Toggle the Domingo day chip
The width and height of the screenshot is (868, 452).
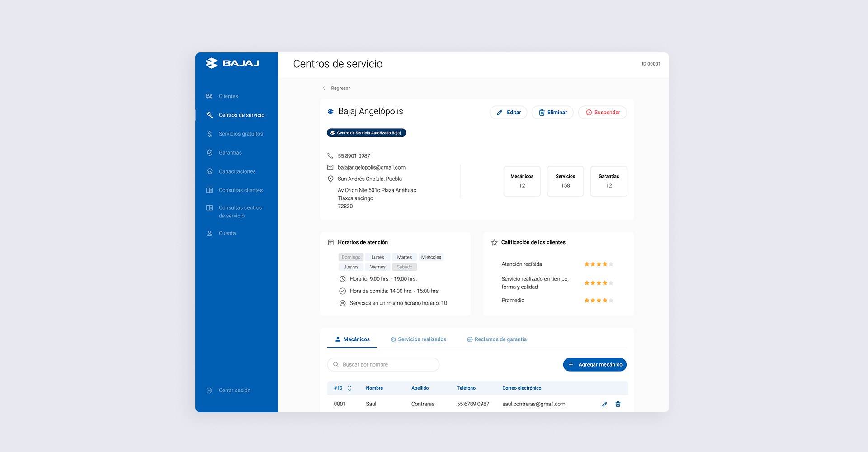tap(351, 257)
